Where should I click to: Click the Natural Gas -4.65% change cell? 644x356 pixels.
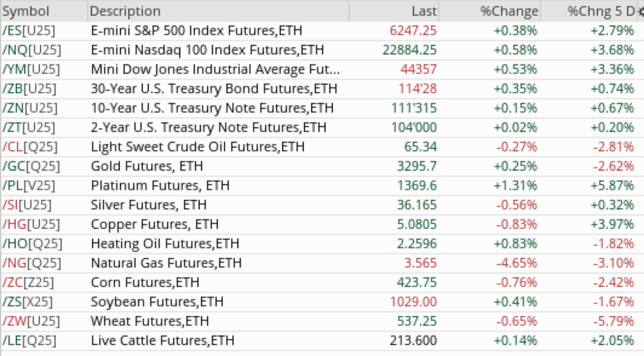point(515,263)
